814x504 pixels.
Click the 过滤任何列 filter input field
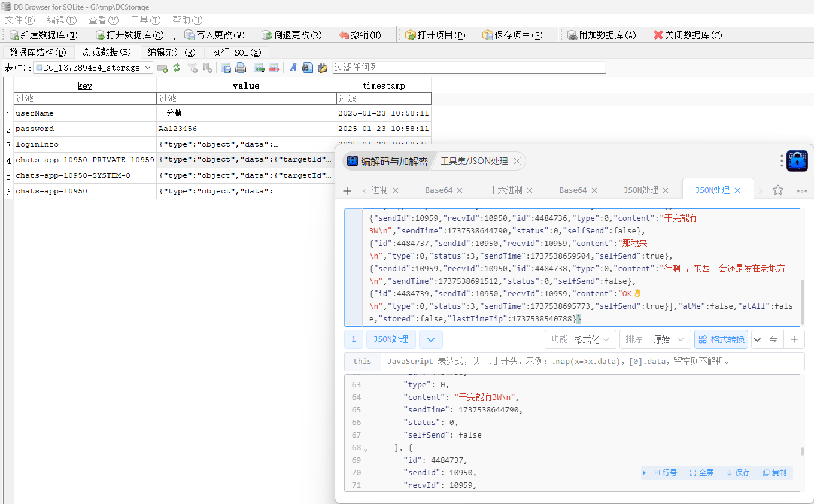(468, 68)
